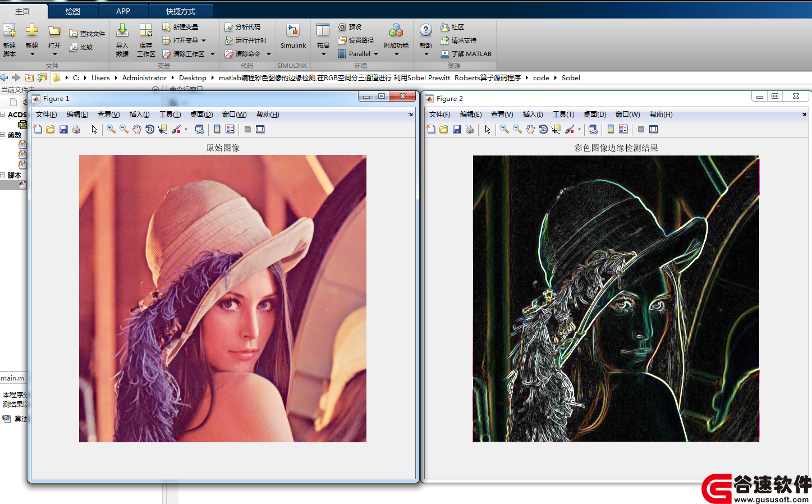Click the Compare (比较) button
This screenshot has height=504, width=812.
(81, 47)
